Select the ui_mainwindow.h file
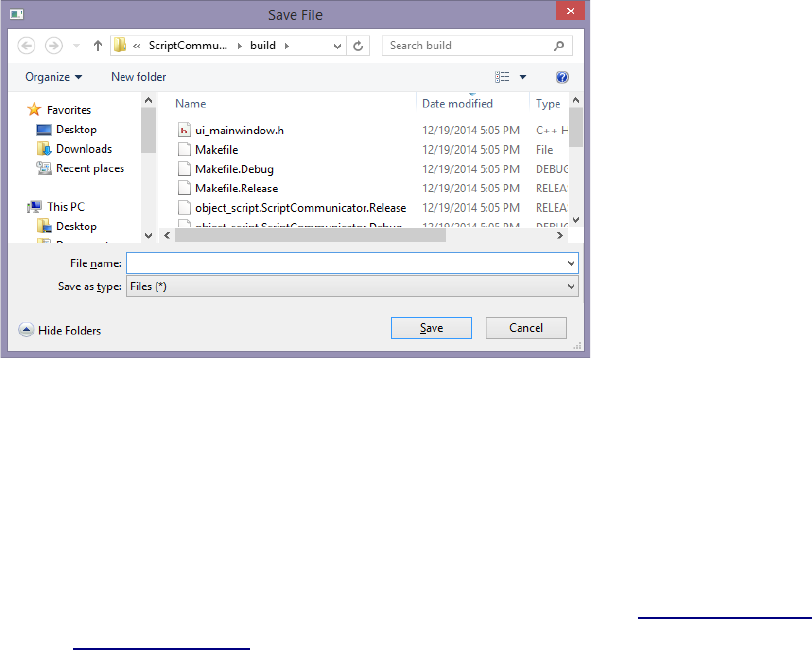The width and height of the screenshot is (812, 650). (x=239, y=131)
